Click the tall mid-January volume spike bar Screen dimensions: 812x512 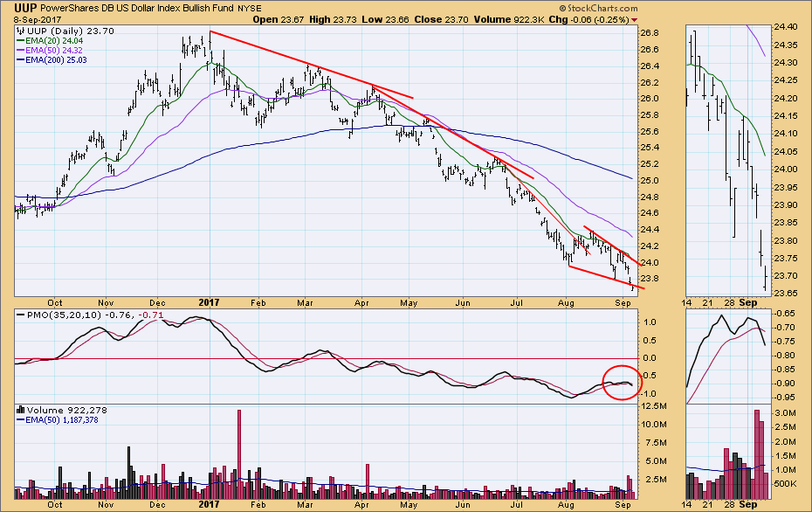point(238,454)
